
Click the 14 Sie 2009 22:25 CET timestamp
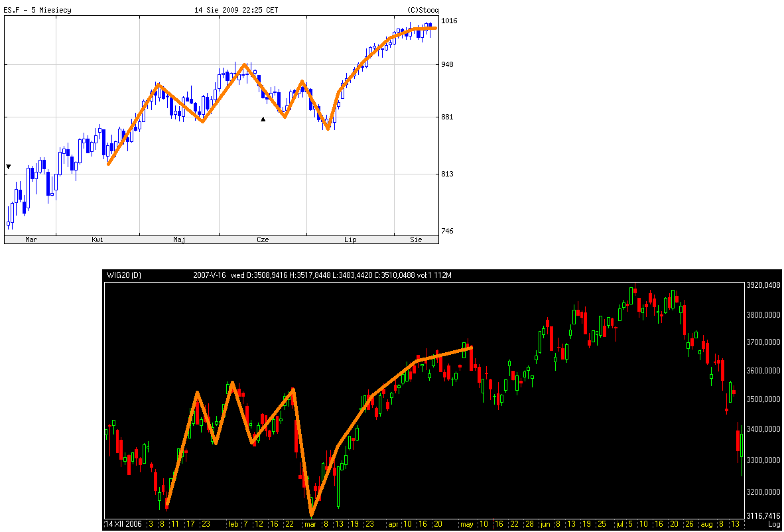(x=237, y=10)
